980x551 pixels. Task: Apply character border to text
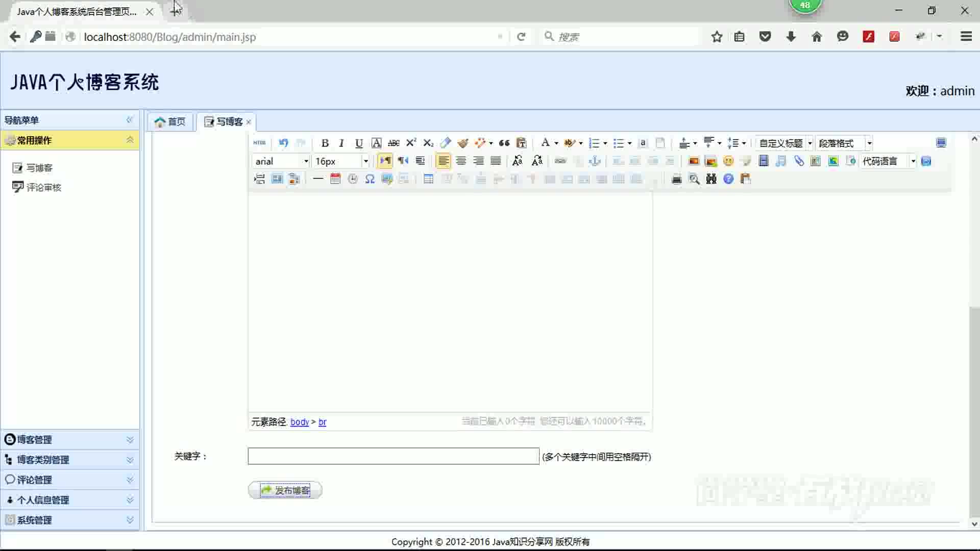pyautogui.click(x=376, y=143)
